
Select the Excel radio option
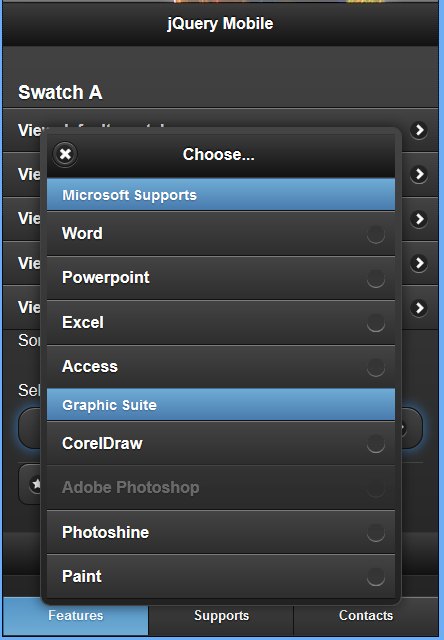[221, 323]
